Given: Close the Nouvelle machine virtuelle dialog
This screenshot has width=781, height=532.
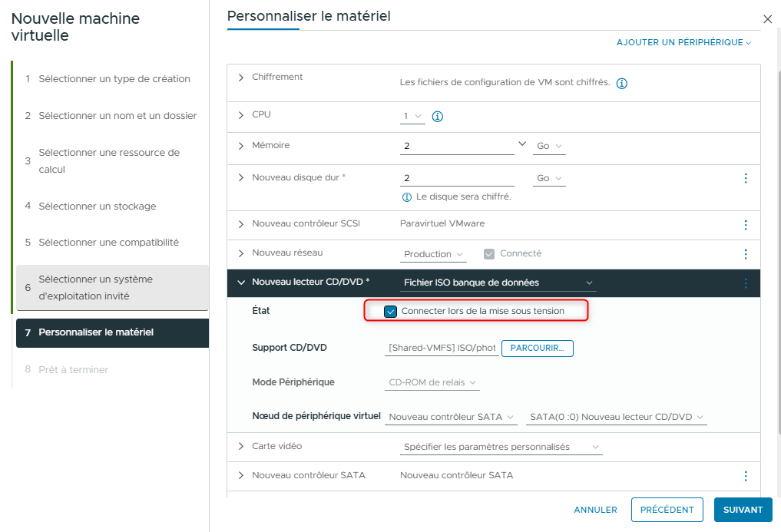Looking at the screenshot, I should (x=767, y=19).
